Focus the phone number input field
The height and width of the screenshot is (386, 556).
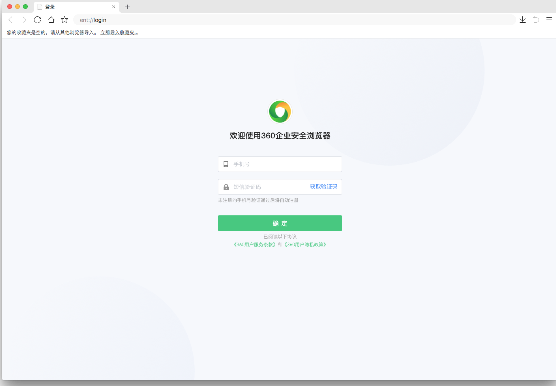tap(280, 164)
